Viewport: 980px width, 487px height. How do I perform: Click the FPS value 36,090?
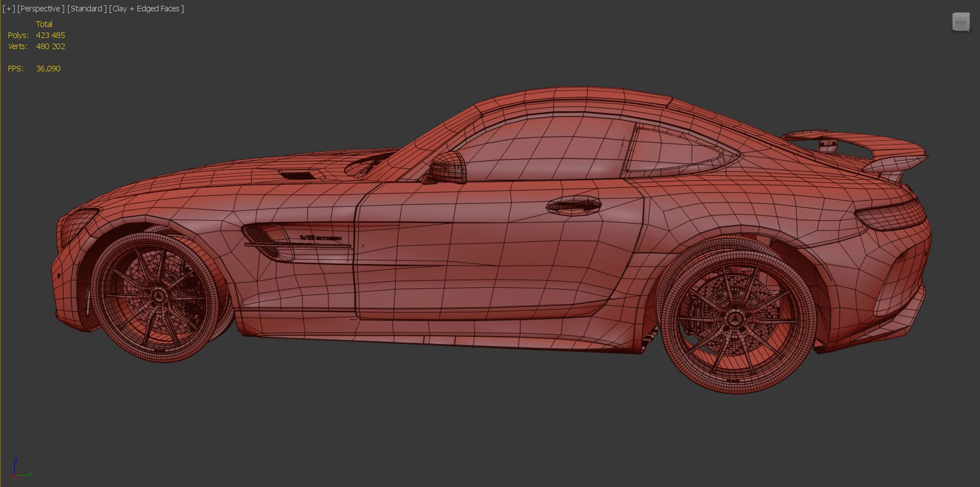click(x=48, y=68)
